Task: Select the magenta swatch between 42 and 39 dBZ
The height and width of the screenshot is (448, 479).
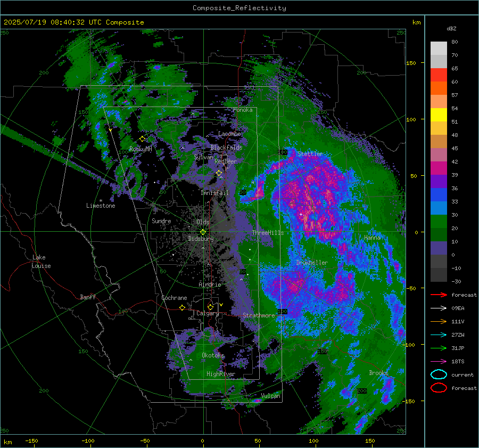Action: pyautogui.click(x=439, y=168)
